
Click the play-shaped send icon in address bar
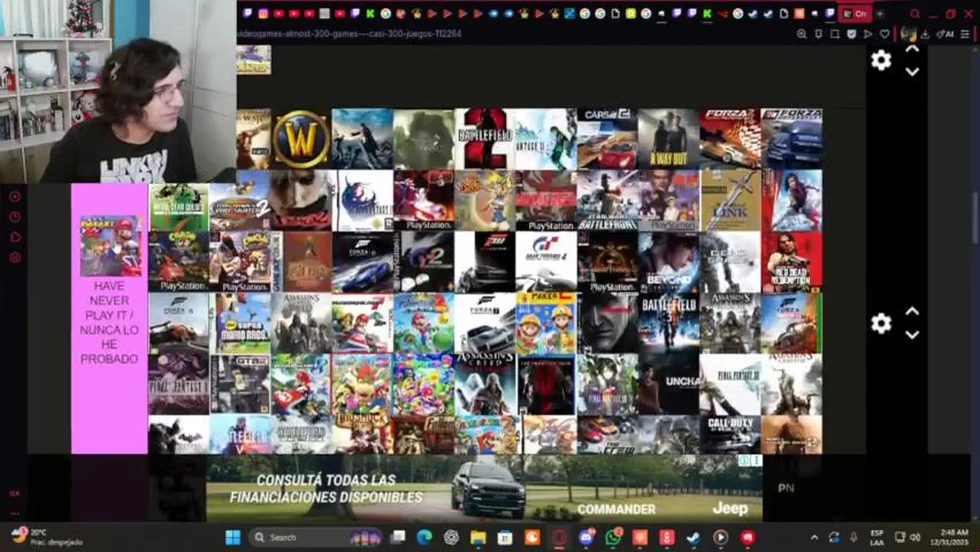click(x=868, y=34)
